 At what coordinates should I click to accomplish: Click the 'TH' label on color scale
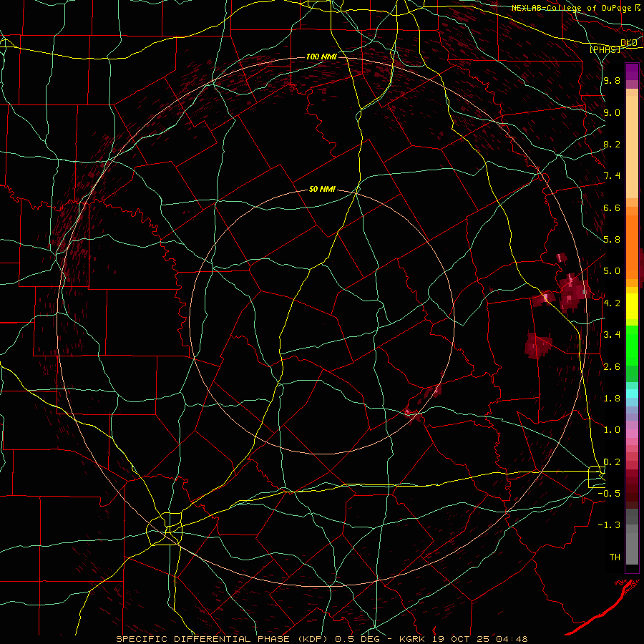tap(615, 557)
